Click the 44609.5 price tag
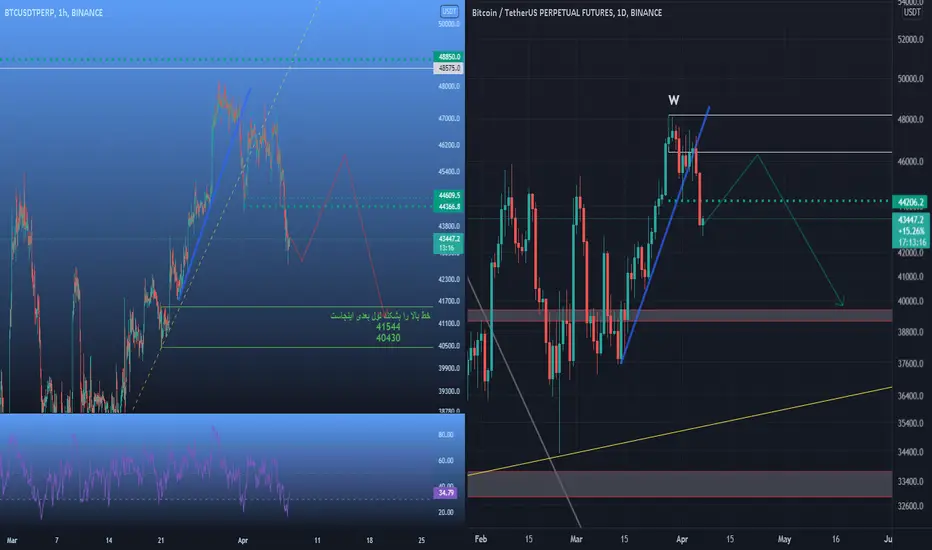 coord(449,195)
